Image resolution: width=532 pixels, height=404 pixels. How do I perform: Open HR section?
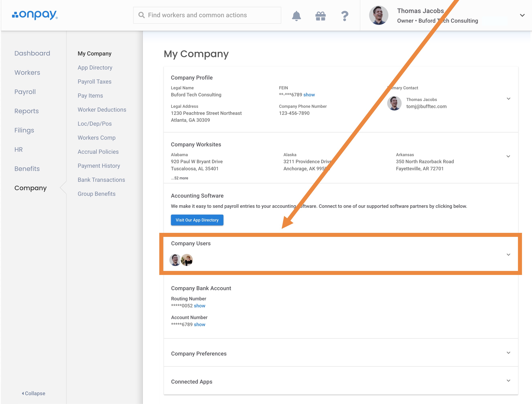[x=18, y=149]
